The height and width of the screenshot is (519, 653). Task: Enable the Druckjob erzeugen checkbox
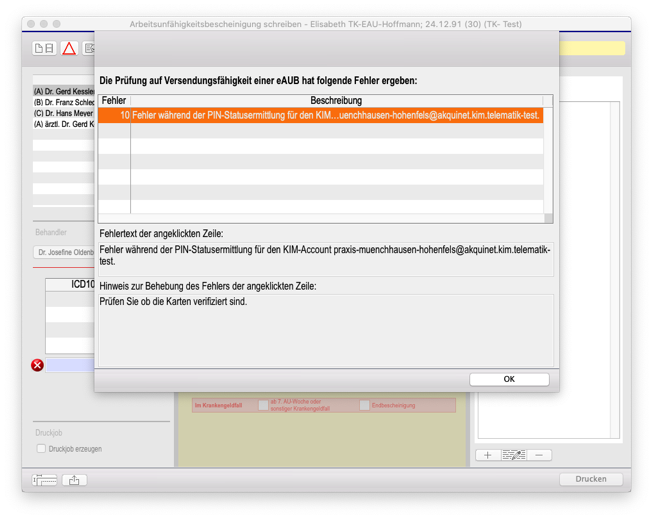click(x=41, y=449)
